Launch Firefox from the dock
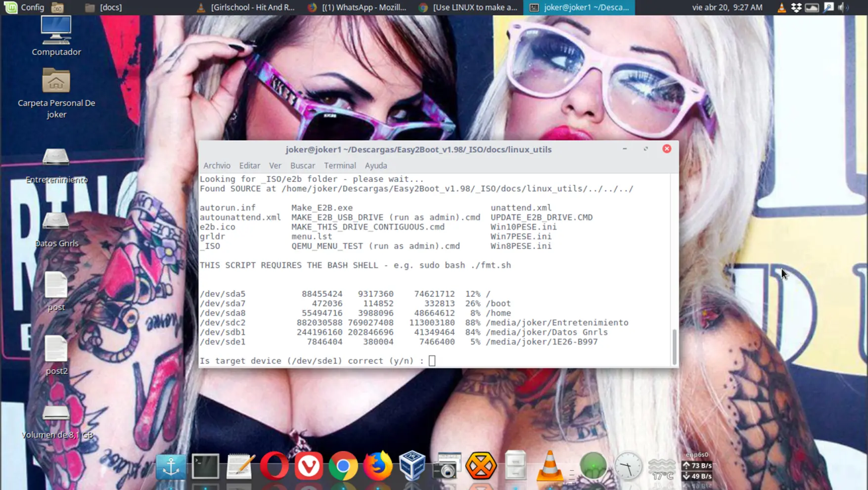The width and height of the screenshot is (868, 490). [377, 466]
